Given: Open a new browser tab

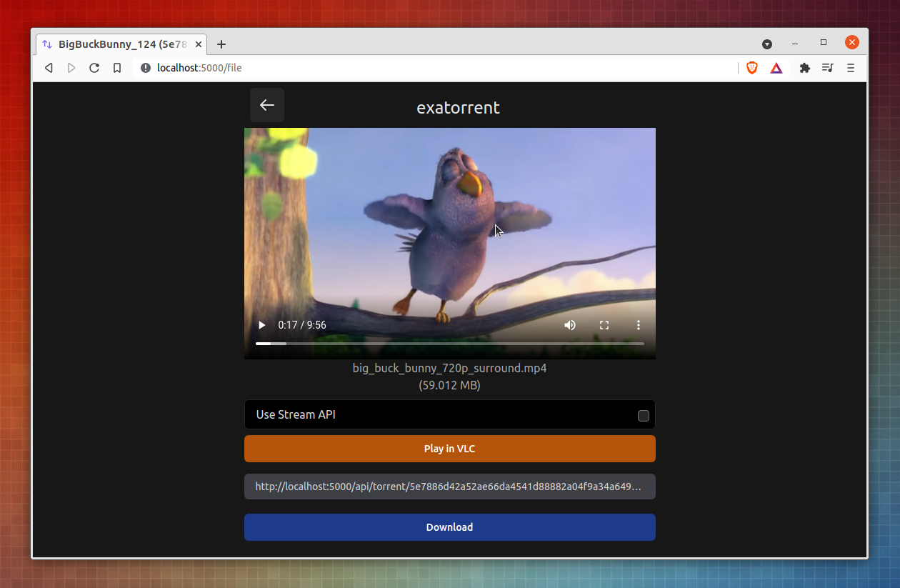Looking at the screenshot, I should (221, 44).
